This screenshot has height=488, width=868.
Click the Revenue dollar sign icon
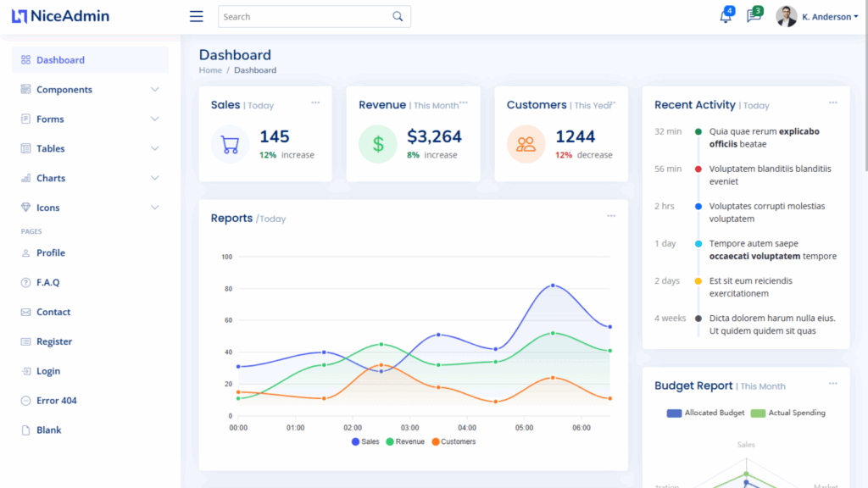pyautogui.click(x=378, y=144)
